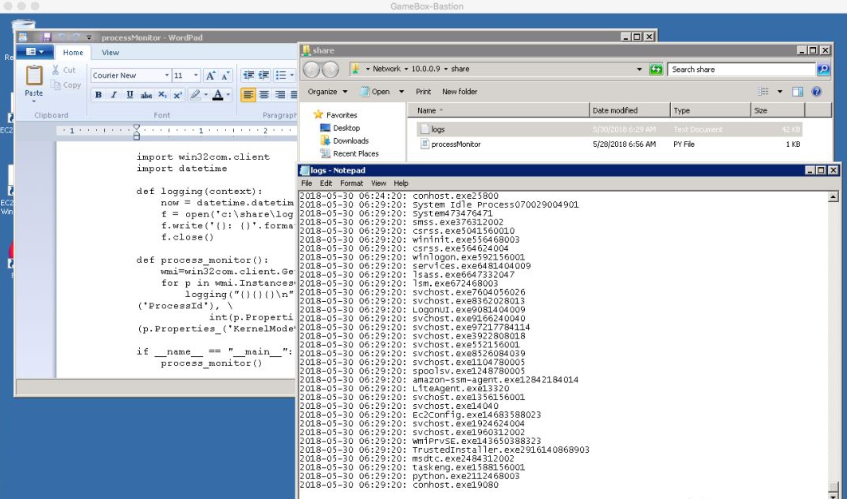
Task: Open the Edit menu in Notepad
Action: [326, 184]
